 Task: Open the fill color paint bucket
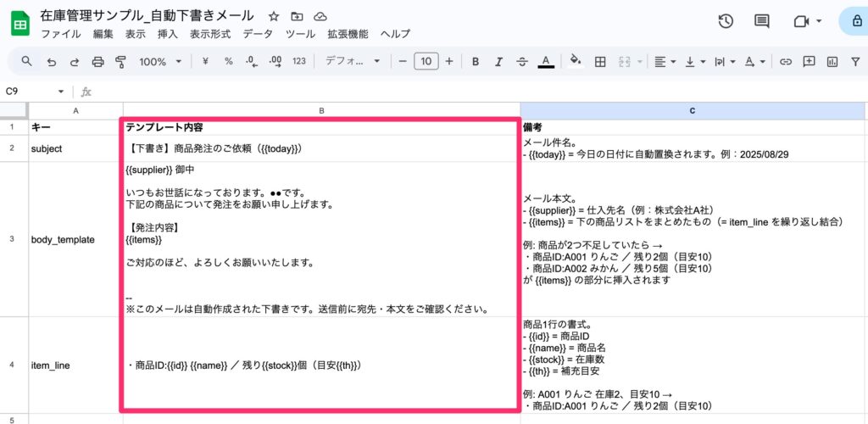[576, 62]
